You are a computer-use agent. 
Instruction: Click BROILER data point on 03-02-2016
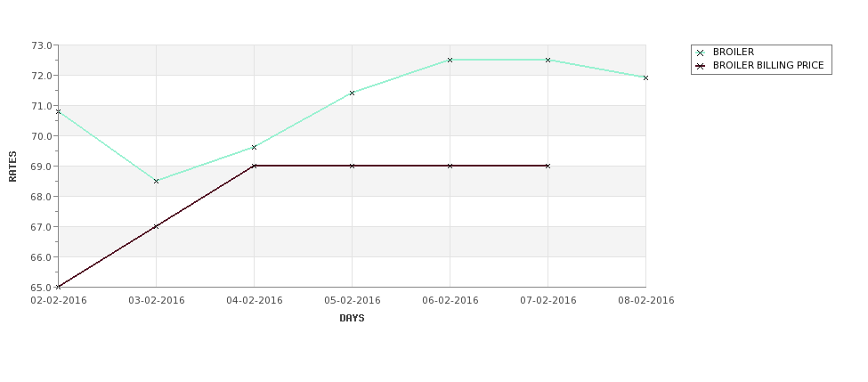156,181
